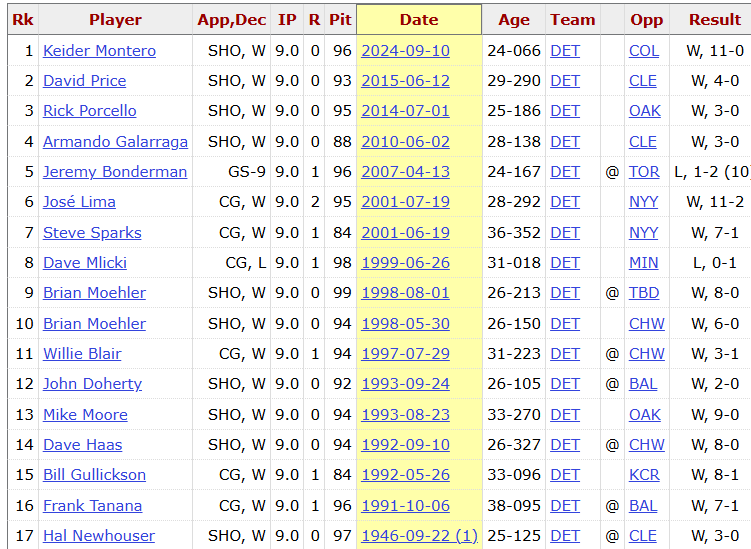Open Armando Galarraga player page

pos(115,142)
